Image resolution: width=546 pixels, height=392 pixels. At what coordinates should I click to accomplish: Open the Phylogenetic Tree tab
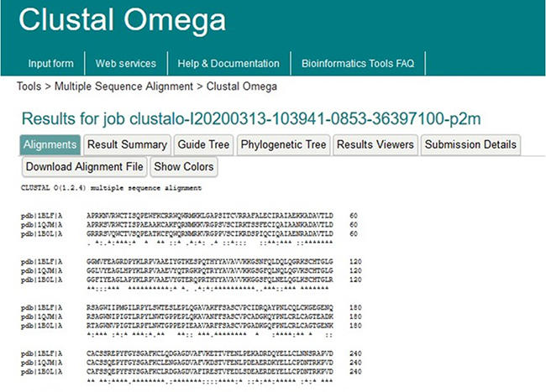(x=283, y=144)
